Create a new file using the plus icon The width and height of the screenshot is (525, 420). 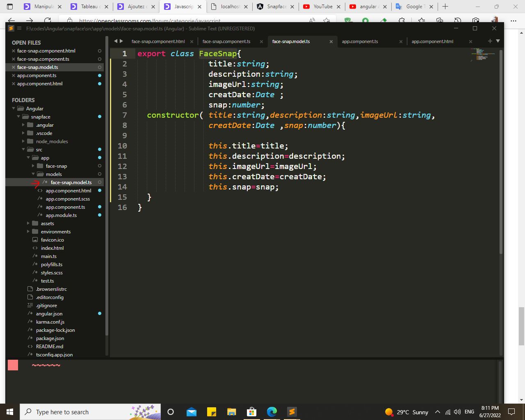click(489, 41)
